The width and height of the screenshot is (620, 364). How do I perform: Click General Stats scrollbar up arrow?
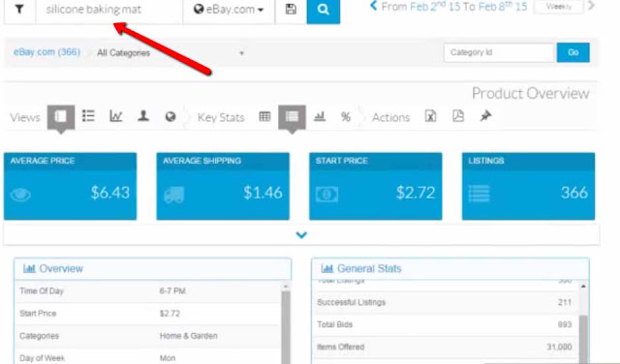pyautogui.click(x=583, y=286)
